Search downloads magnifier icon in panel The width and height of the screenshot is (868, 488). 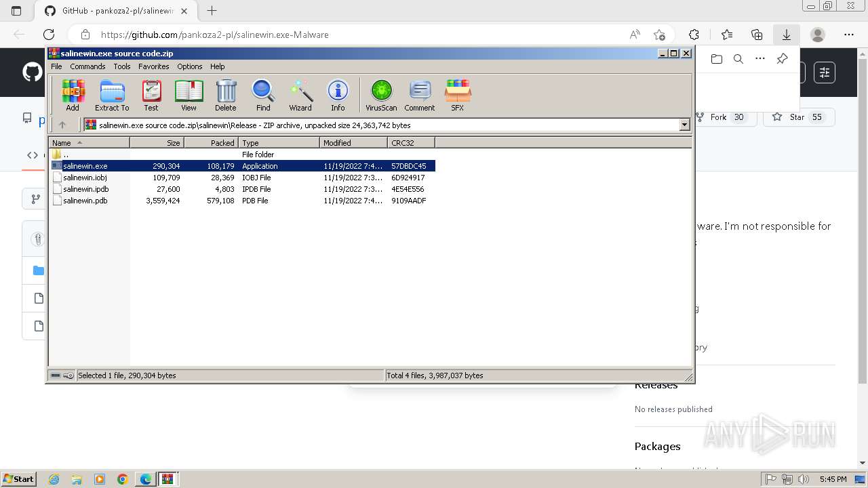(x=738, y=59)
